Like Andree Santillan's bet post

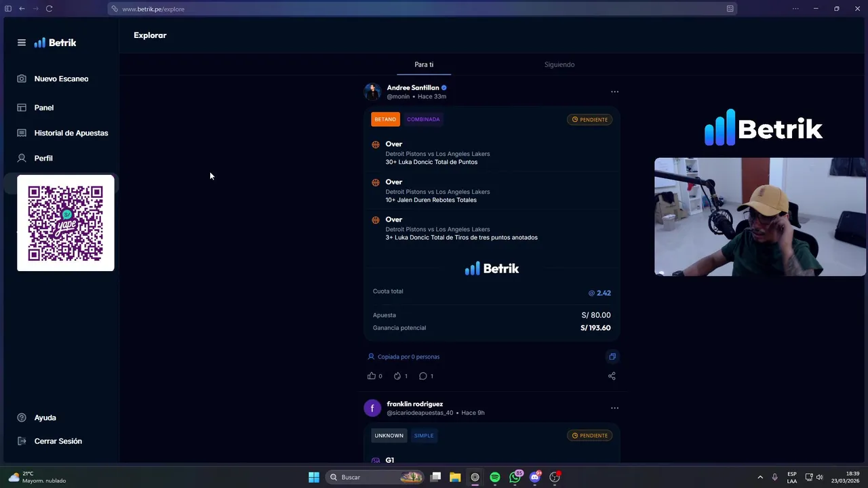[x=371, y=375]
